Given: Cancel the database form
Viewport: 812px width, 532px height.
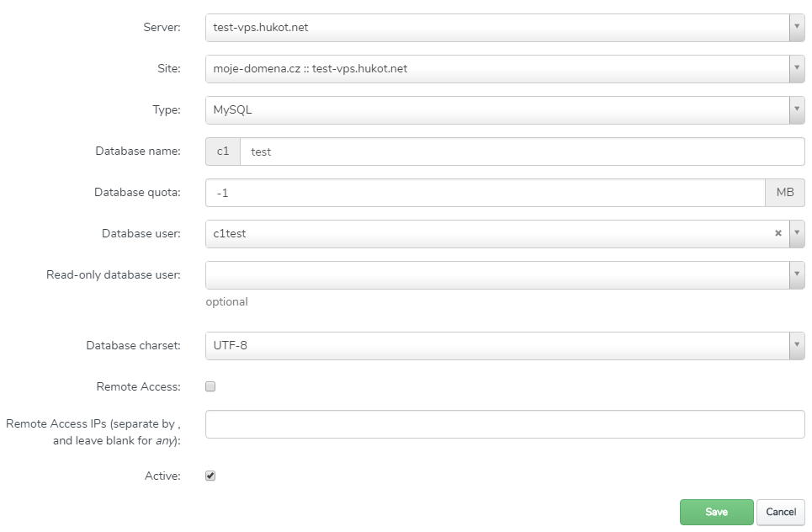Looking at the screenshot, I should 781,512.
